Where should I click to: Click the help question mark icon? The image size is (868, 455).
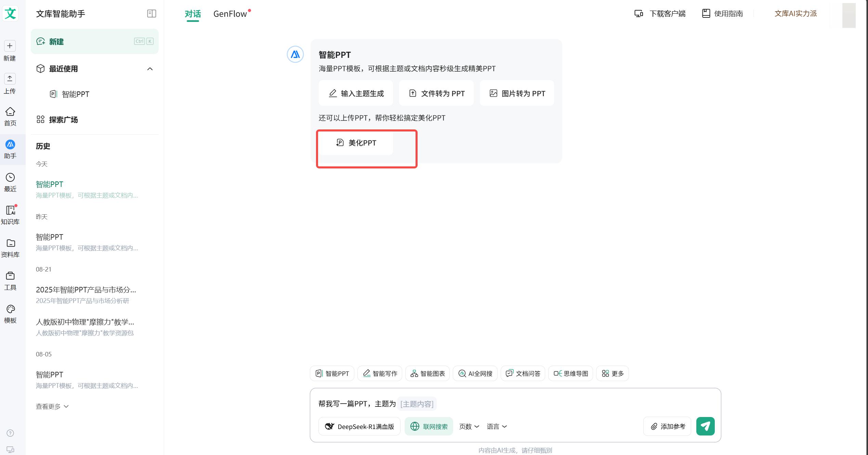[10, 433]
